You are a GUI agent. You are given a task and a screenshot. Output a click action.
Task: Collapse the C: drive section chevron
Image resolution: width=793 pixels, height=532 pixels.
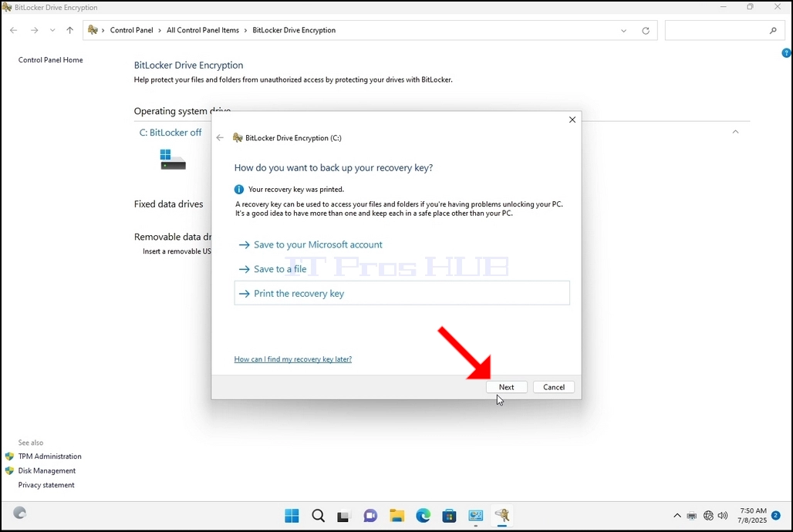pyautogui.click(x=735, y=132)
